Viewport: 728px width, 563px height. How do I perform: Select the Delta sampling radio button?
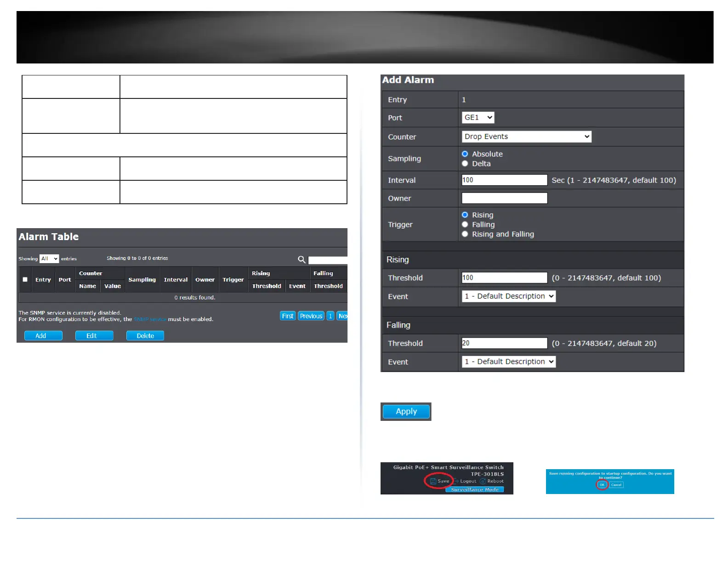(x=465, y=163)
